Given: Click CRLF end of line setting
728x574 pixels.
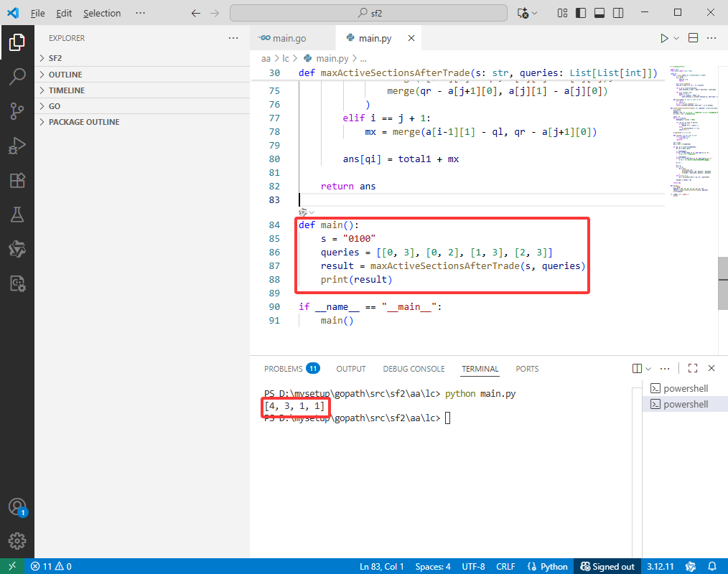Looking at the screenshot, I should point(505,567).
